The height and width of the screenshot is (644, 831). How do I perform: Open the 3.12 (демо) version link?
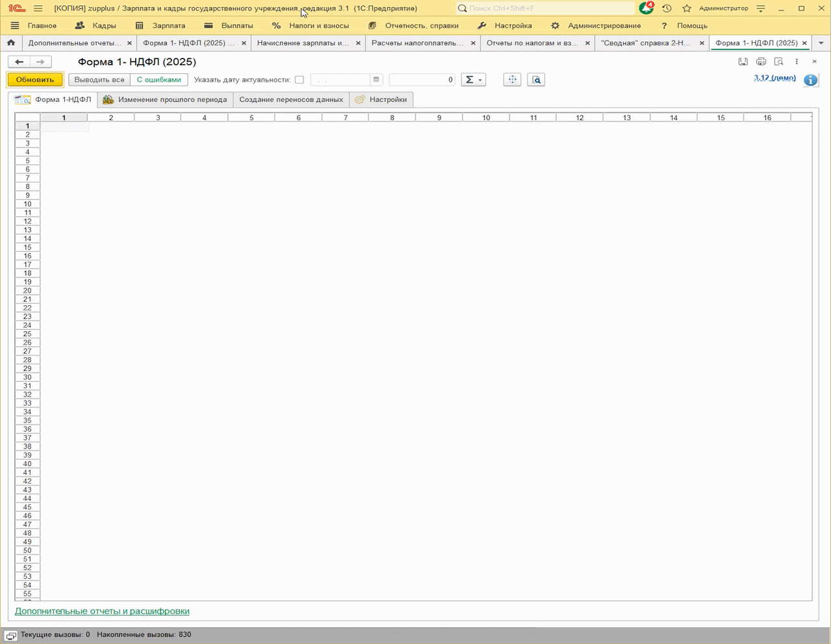point(775,78)
